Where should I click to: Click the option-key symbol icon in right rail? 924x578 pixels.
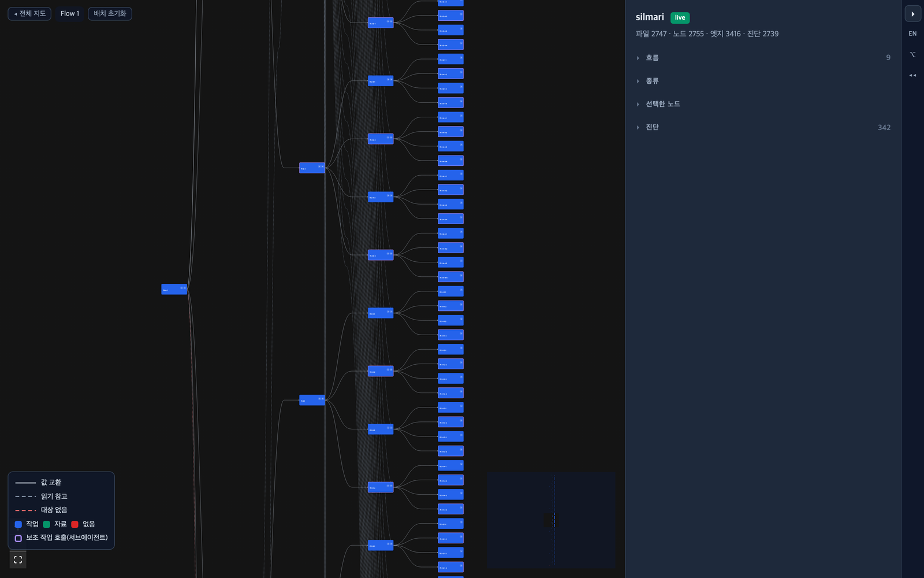point(912,54)
